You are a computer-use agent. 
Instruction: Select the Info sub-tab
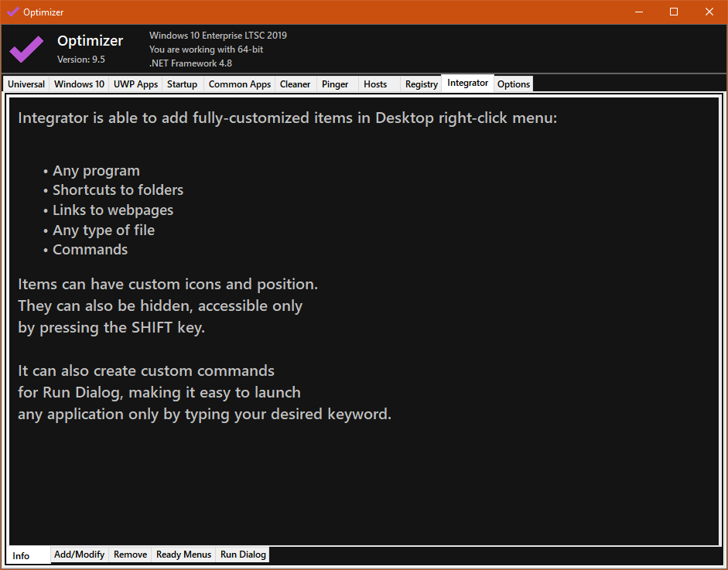pyautogui.click(x=21, y=556)
